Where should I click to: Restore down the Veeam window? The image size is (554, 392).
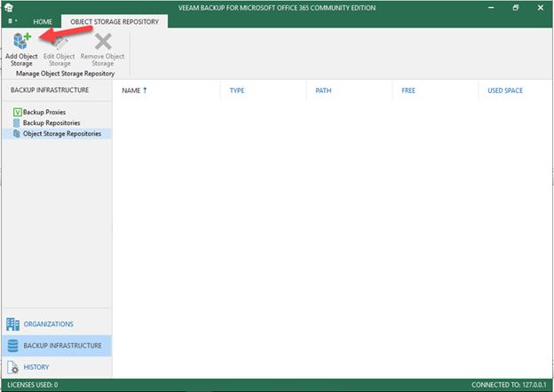[516, 7]
